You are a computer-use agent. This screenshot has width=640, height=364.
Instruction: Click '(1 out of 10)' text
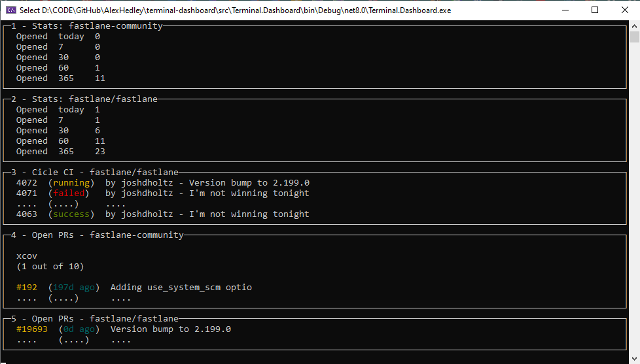pos(50,267)
